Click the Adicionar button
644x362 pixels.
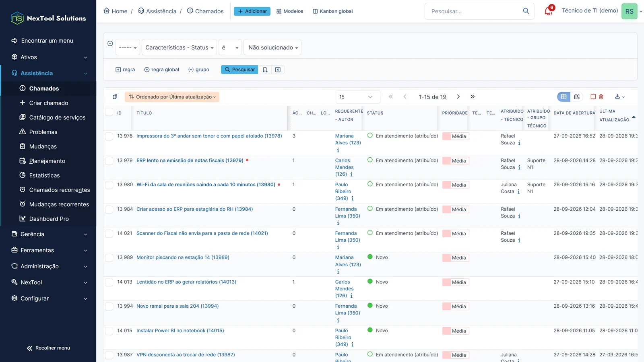click(252, 11)
